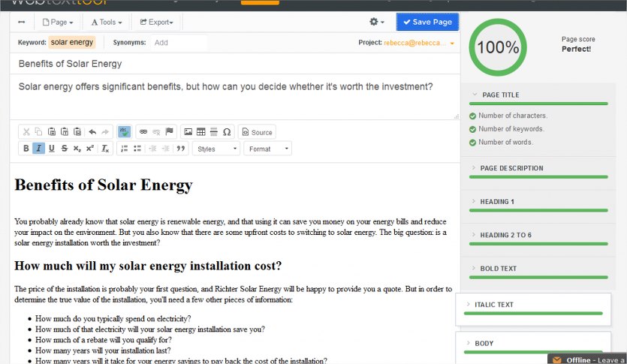Screen dimensions: 627x364
Task: Click bullet "How much of a rebate will you qualify for?"
Action: coord(103,340)
